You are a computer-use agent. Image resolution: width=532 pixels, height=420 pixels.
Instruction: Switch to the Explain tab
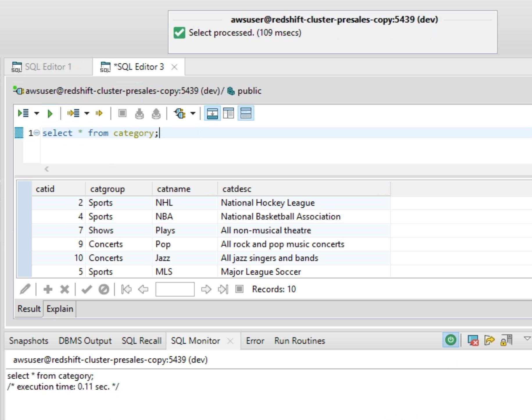60,309
